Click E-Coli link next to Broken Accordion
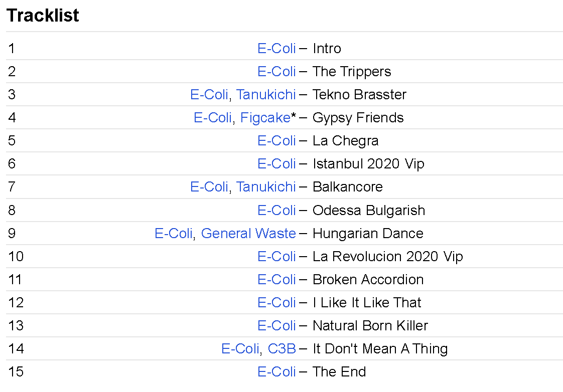This screenshot has width=563, height=392. pos(276,280)
